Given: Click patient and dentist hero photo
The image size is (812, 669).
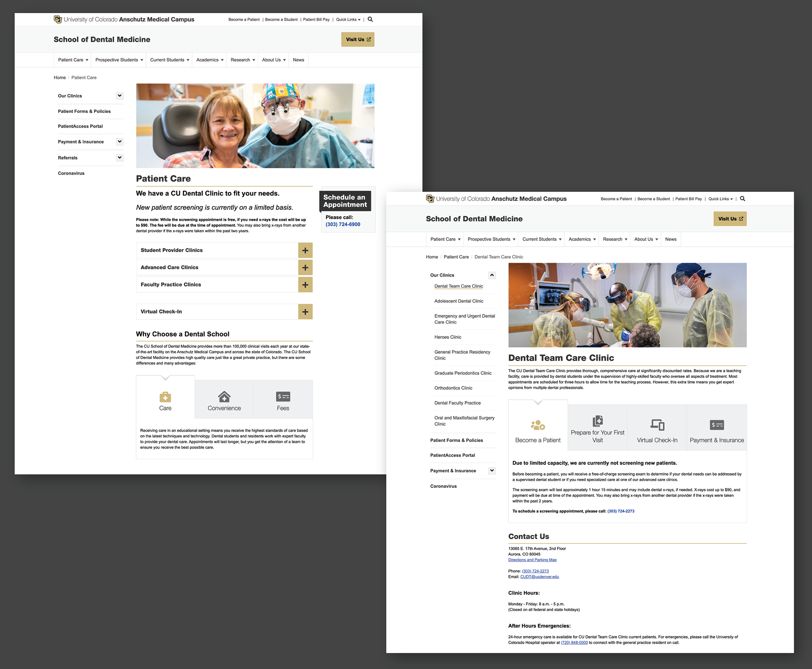Looking at the screenshot, I should click(255, 126).
